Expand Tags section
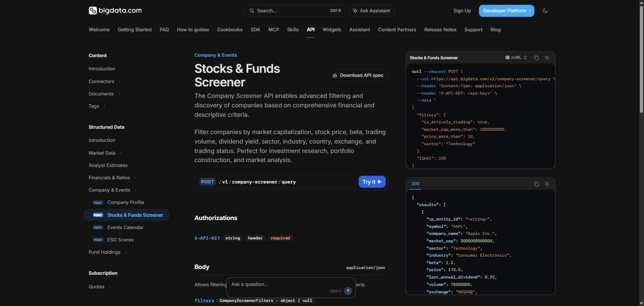The height and width of the screenshot is (306, 644). (104, 106)
